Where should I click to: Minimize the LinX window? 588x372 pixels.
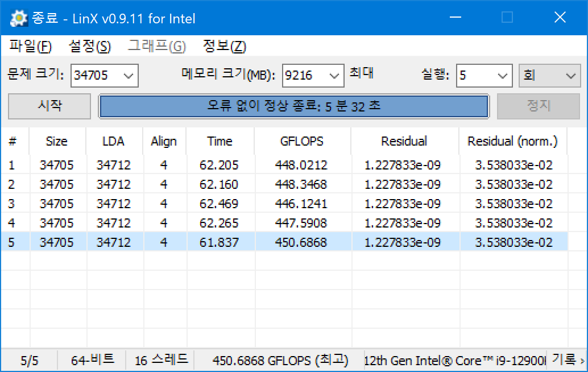[456, 17]
